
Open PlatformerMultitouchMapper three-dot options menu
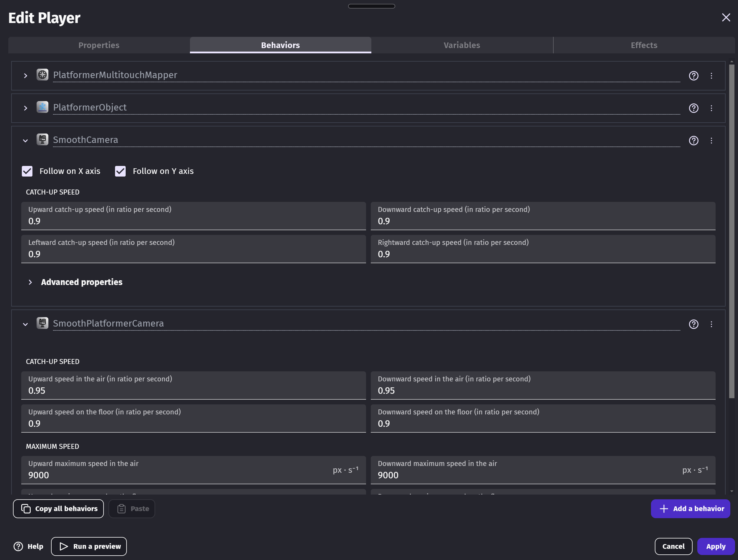point(711,76)
